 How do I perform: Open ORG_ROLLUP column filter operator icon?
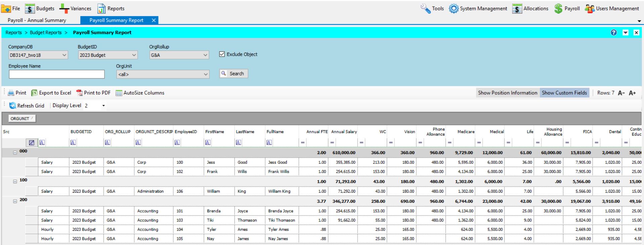tap(107, 143)
